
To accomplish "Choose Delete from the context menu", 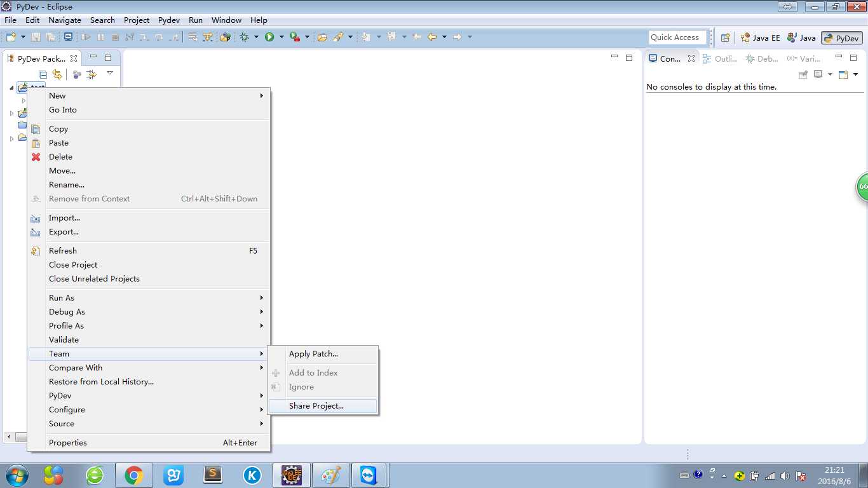I will [149, 157].
